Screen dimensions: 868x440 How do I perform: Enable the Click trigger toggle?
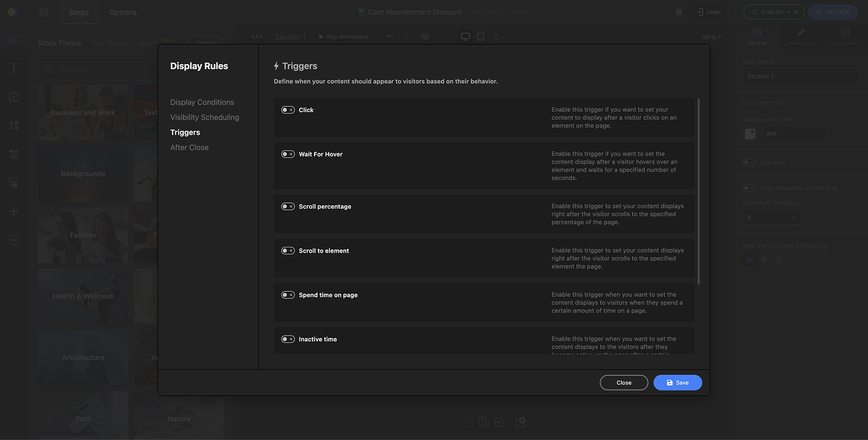(288, 110)
